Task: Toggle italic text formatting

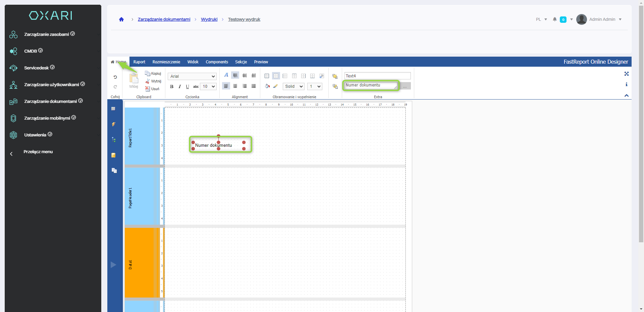Action: point(180,86)
